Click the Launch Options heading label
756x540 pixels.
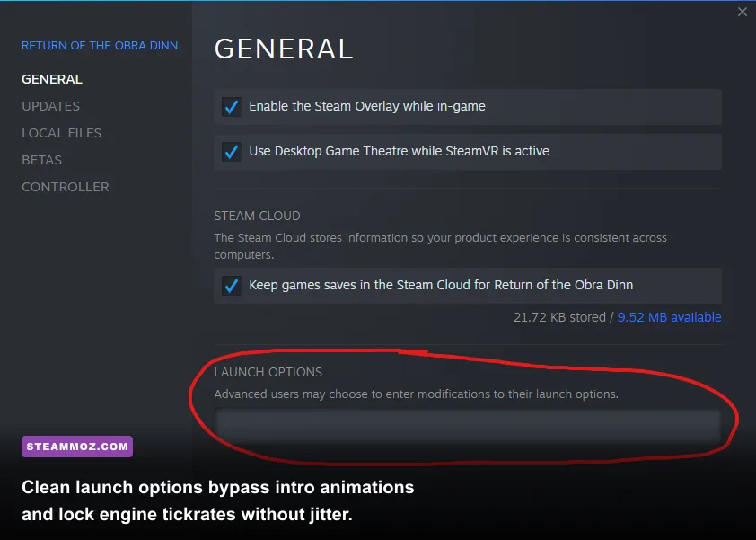point(268,372)
